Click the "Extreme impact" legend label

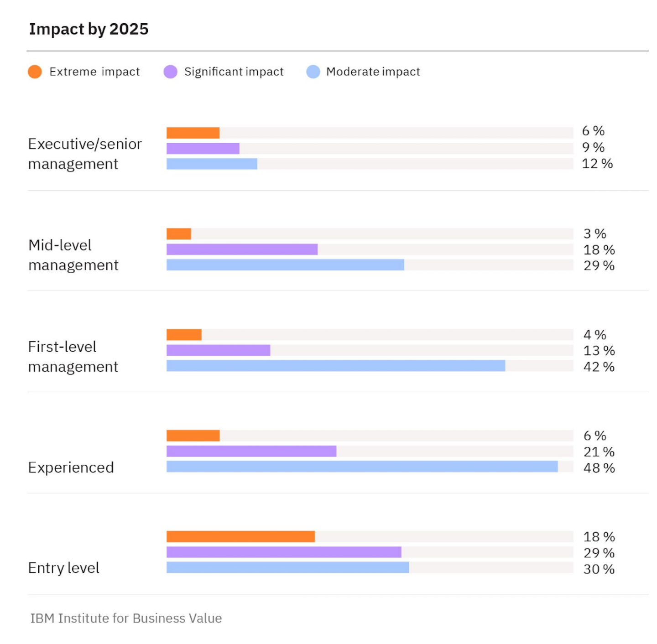point(94,72)
